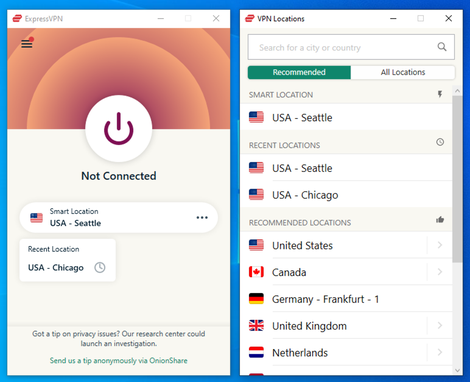Expand the United States city list chevron
This screenshot has width=470, height=382.
pyautogui.click(x=440, y=245)
